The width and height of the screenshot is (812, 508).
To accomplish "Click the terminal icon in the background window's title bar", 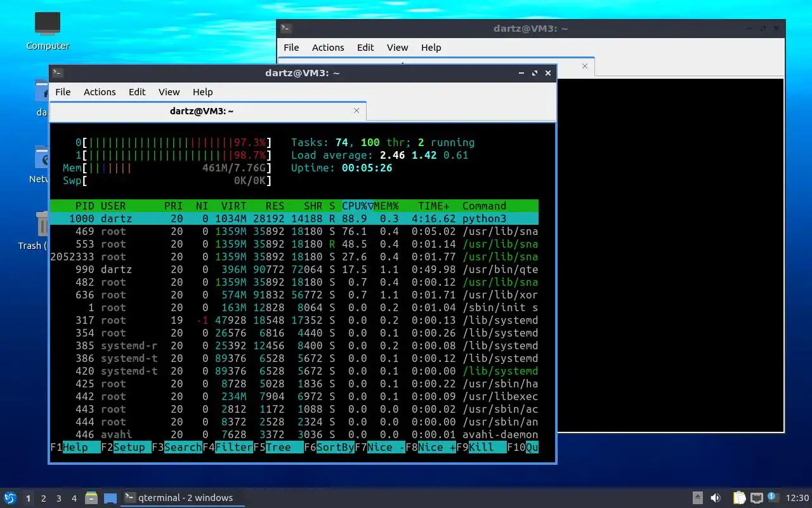I will pos(285,28).
